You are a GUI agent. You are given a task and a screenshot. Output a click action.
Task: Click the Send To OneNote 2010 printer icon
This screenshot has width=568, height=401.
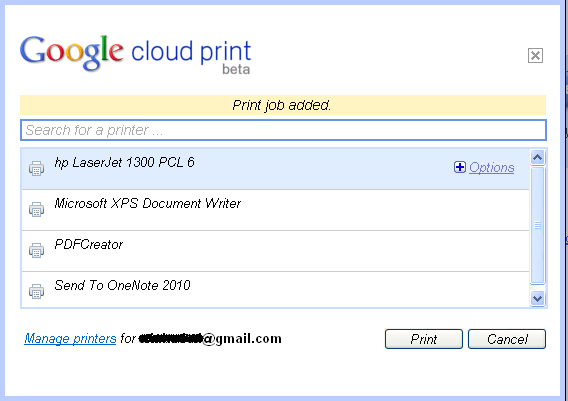[x=36, y=291]
